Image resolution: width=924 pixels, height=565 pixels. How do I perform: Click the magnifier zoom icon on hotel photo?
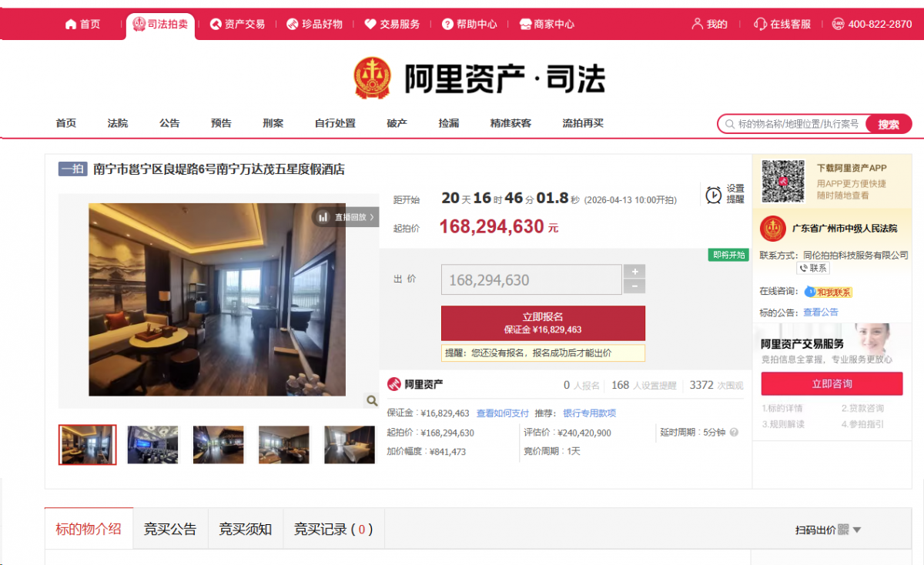click(372, 400)
